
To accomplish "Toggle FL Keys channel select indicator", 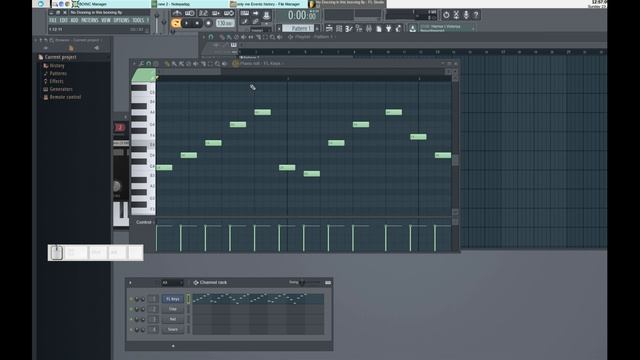I will (188, 299).
